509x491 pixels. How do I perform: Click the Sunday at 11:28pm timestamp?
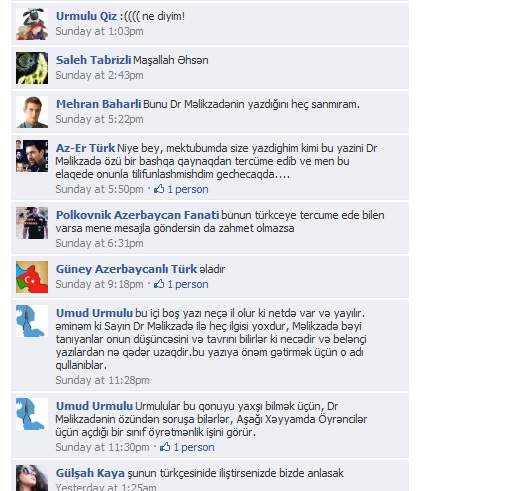[102, 380]
